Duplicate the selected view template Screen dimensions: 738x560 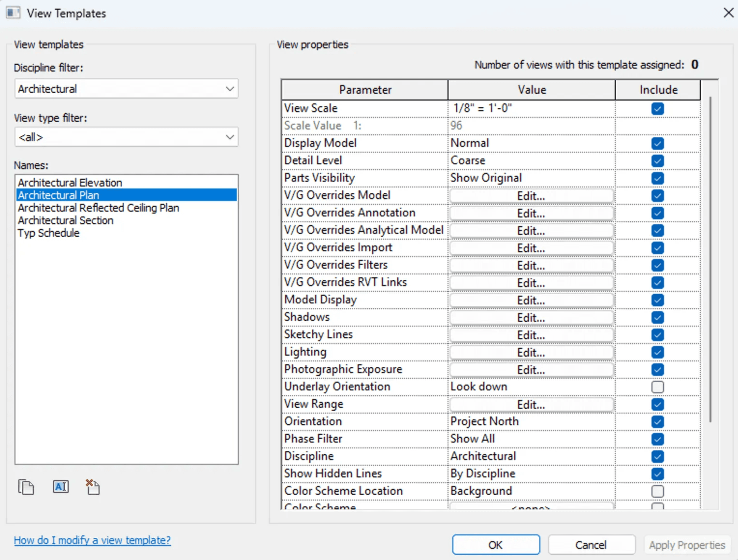[26, 487]
